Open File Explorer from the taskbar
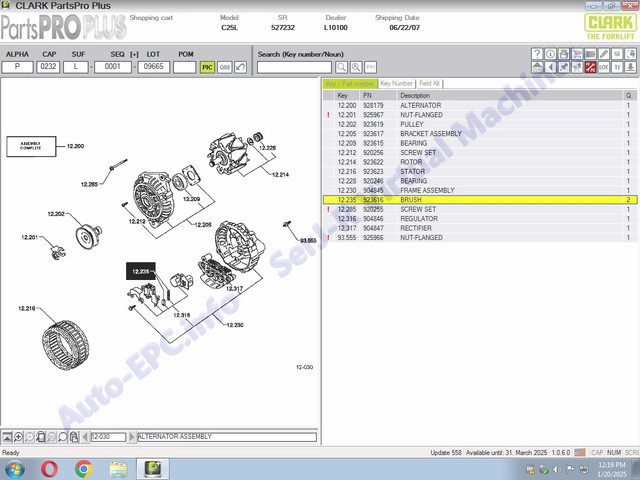 (x=118, y=469)
